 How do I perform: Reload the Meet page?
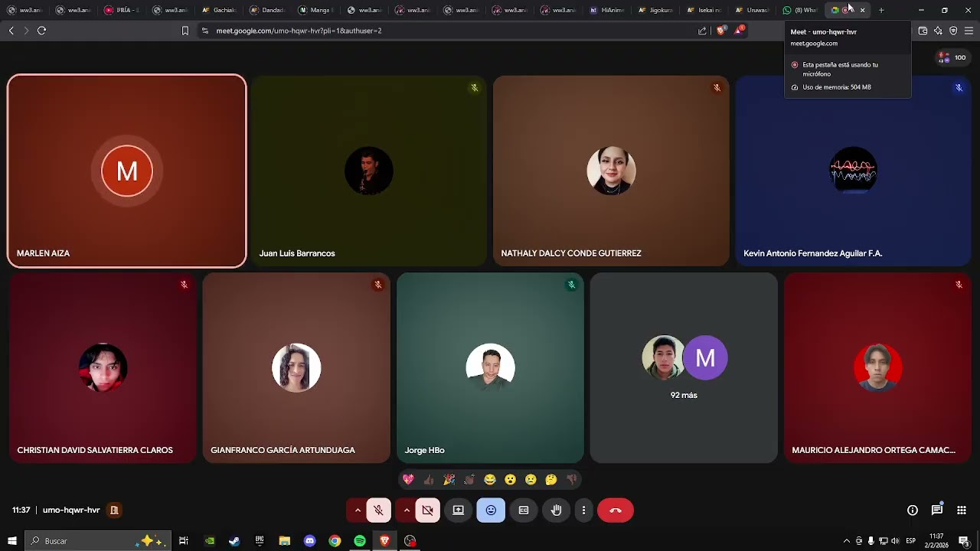click(x=41, y=31)
